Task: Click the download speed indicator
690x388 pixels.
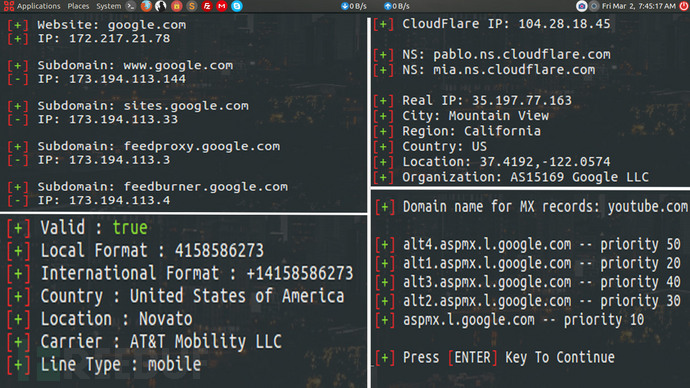Action: [x=354, y=6]
